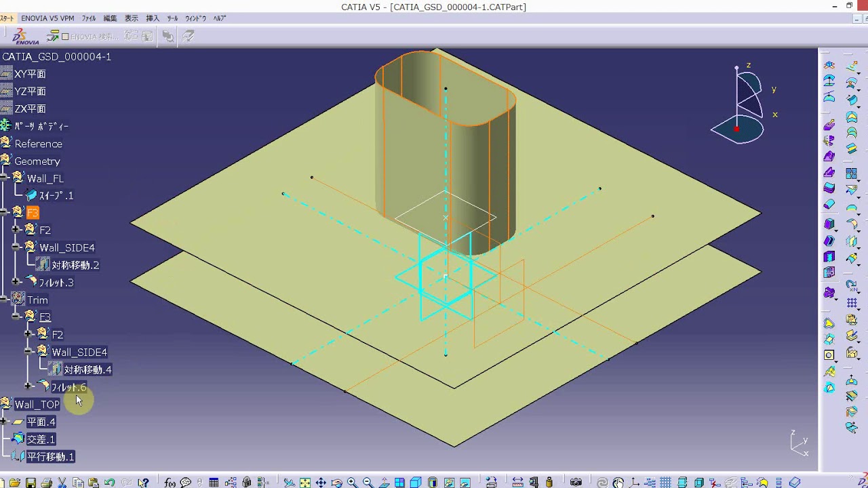Click the Save icon in bottom toolbar
The height and width of the screenshot is (488, 868).
click(31, 483)
